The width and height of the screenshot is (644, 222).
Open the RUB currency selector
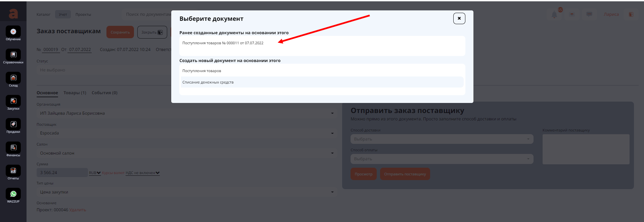point(95,173)
